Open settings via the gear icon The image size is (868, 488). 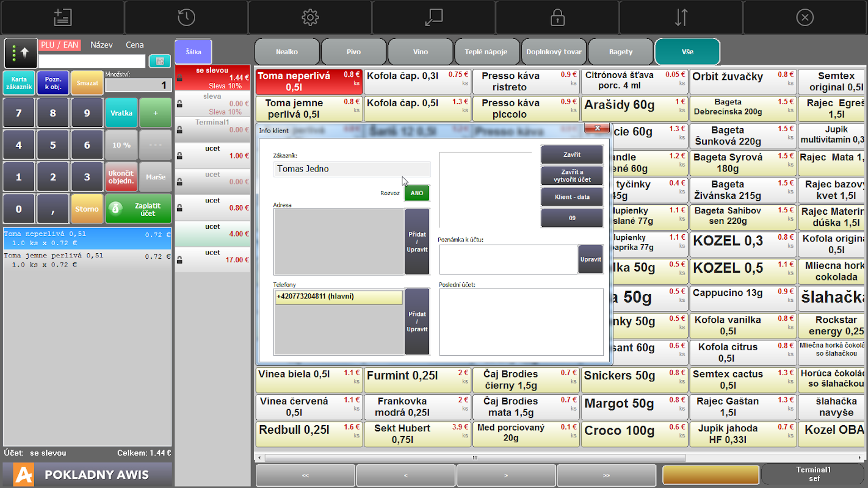(310, 17)
